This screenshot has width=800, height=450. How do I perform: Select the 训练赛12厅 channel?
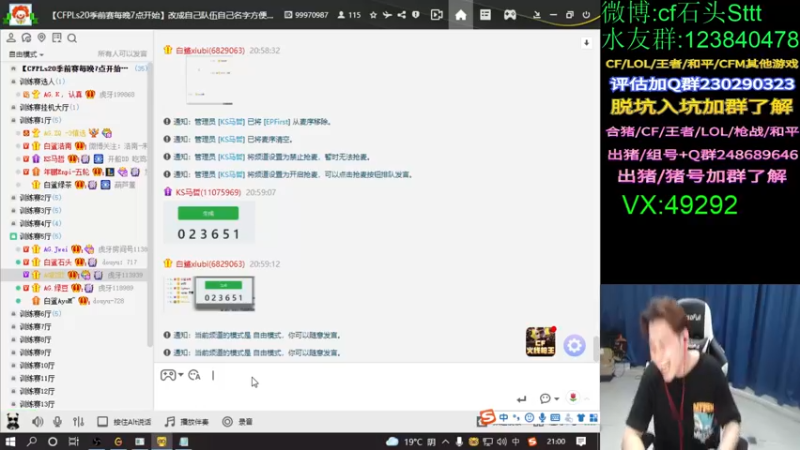pos(37,391)
